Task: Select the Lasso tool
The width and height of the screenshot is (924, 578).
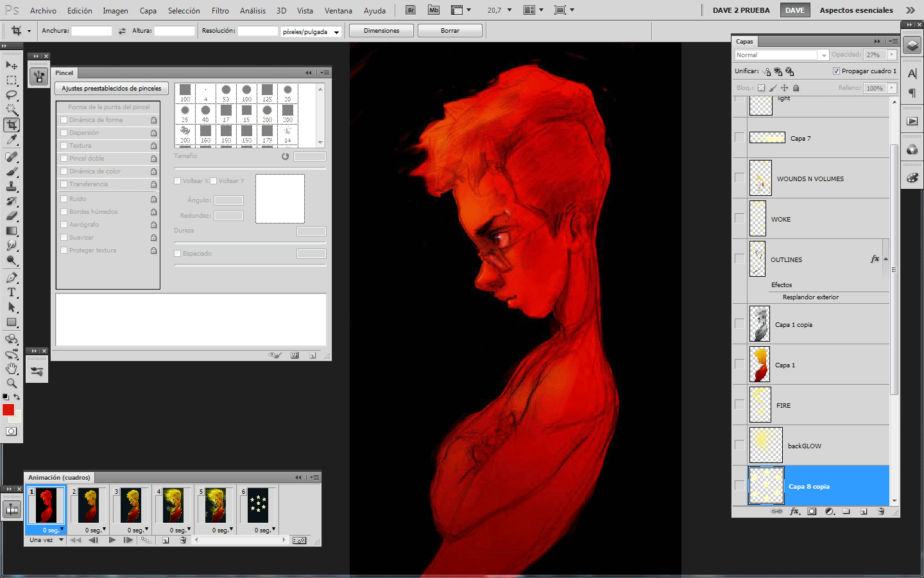Action: tap(12, 95)
